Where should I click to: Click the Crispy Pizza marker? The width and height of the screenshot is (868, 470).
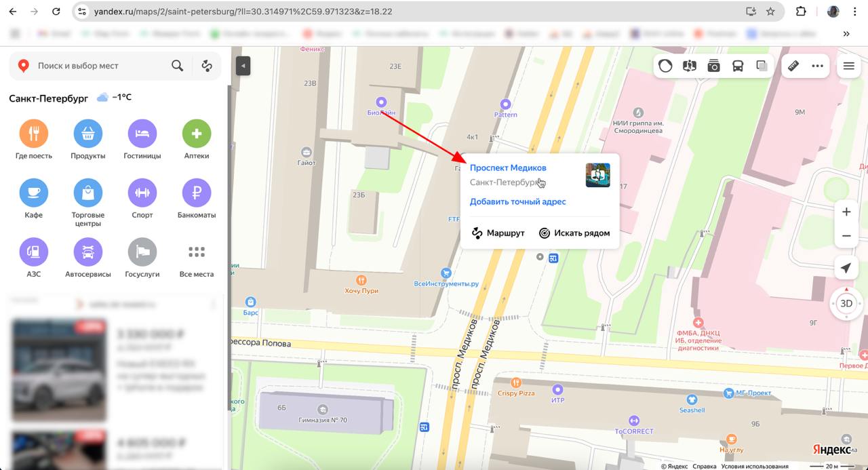pos(517,383)
